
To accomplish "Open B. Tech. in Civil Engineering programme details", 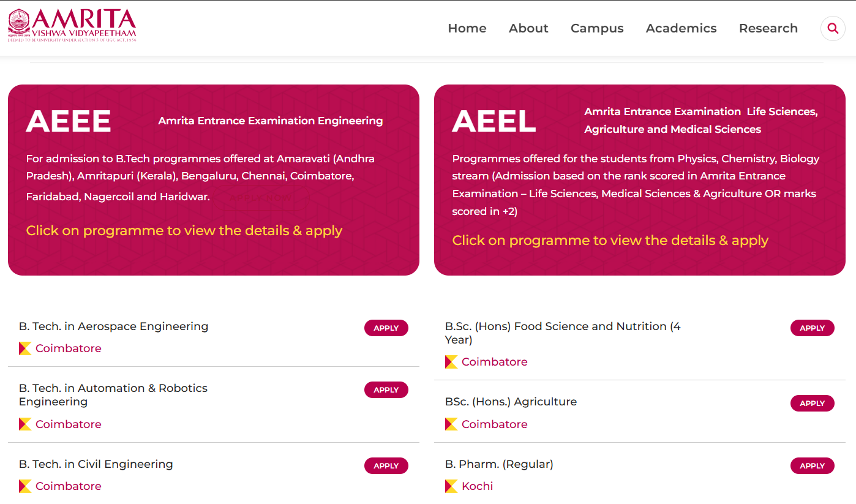I will point(96,464).
